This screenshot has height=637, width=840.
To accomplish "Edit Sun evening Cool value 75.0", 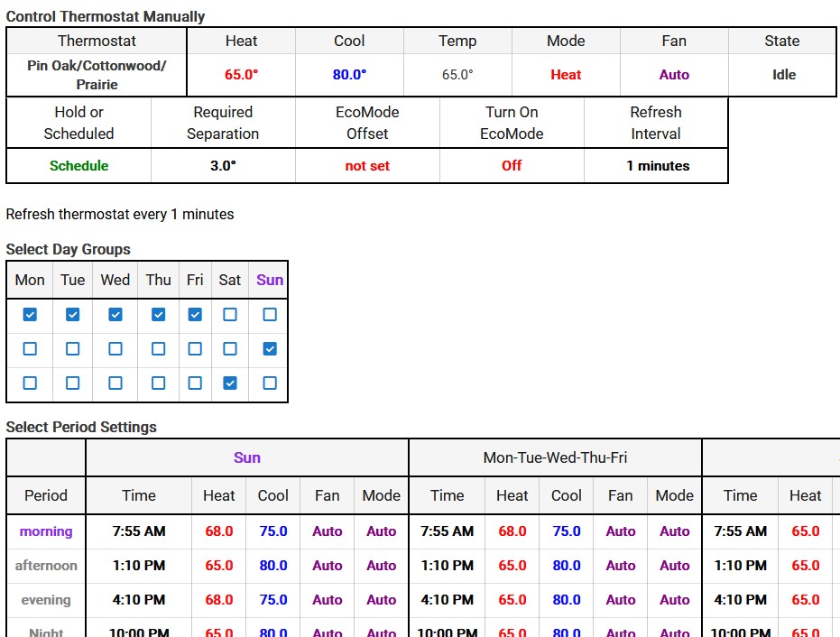I will [273, 600].
